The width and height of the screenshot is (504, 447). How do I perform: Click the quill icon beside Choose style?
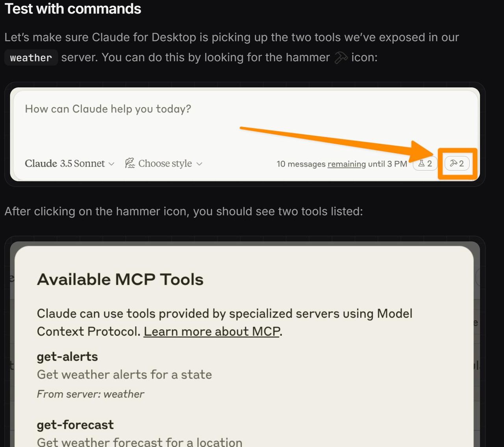tap(130, 163)
